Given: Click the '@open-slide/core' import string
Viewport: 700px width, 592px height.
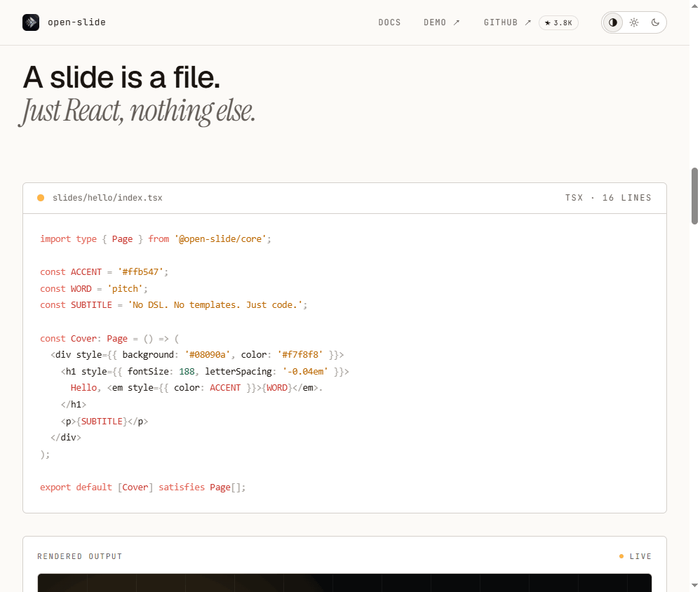Looking at the screenshot, I should 220,239.
